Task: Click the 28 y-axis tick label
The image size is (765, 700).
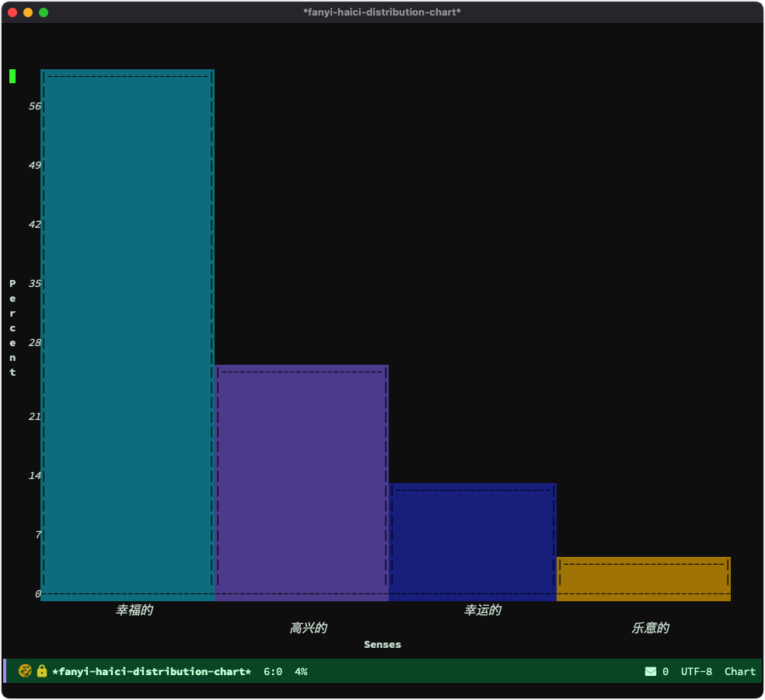Action: (x=35, y=343)
